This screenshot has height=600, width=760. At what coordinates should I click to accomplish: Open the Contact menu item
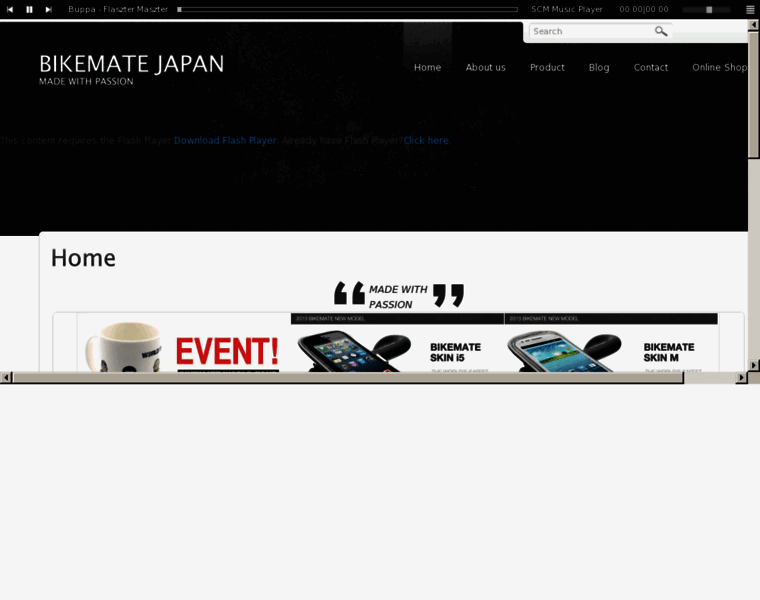pos(651,67)
